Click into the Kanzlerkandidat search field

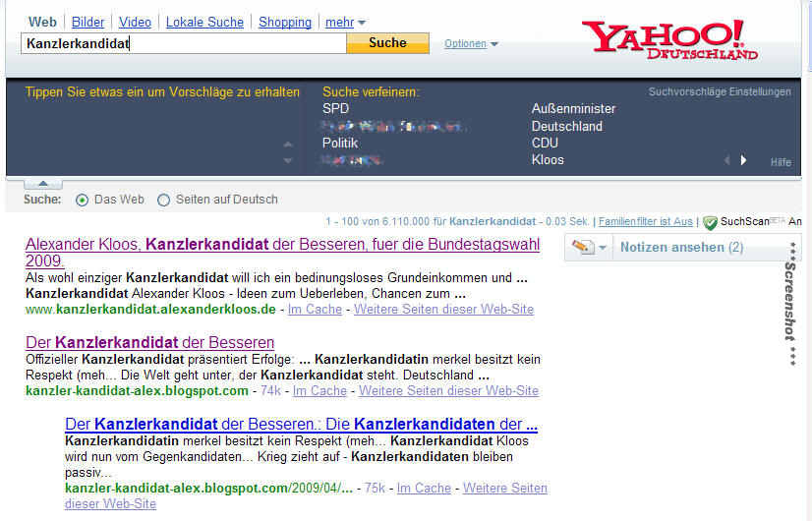pyautogui.click(x=184, y=43)
